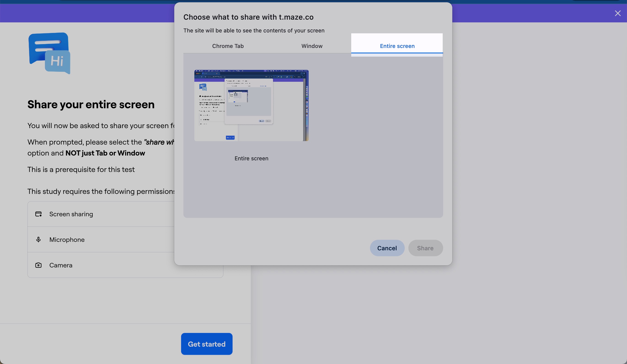The image size is (627, 364).
Task: Click the 'Entire screen' caption under the thumbnail
Action: tap(251, 158)
